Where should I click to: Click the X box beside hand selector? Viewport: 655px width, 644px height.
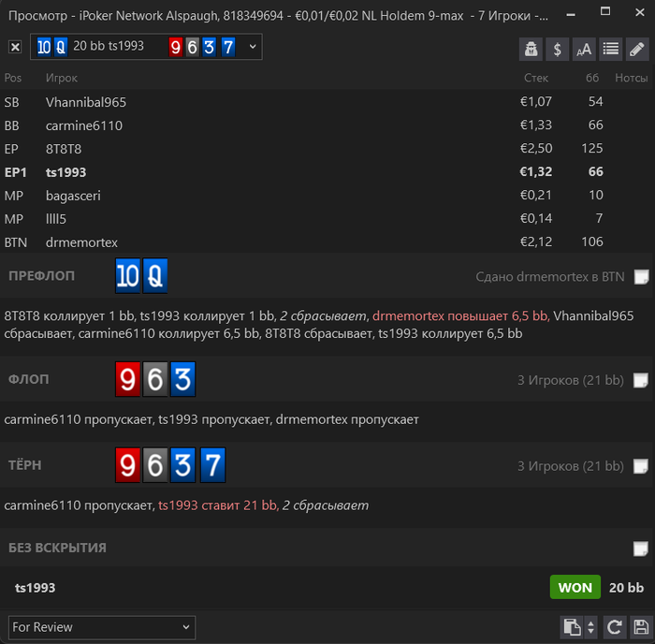coord(15,47)
